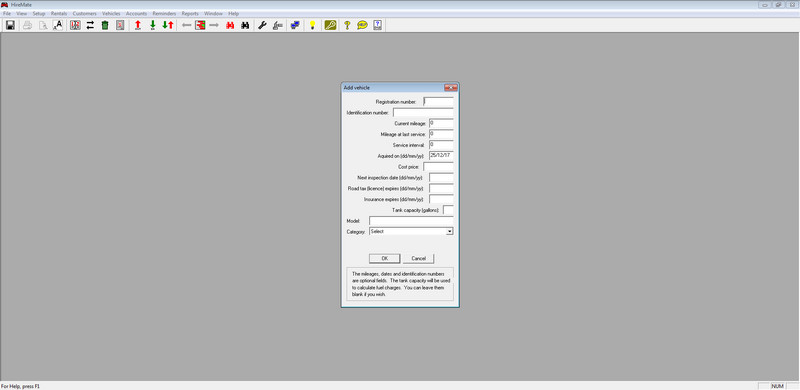Image resolution: width=800 pixels, height=390 pixels.
Task: Click the green trash bin icon
Action: (105, 25)
